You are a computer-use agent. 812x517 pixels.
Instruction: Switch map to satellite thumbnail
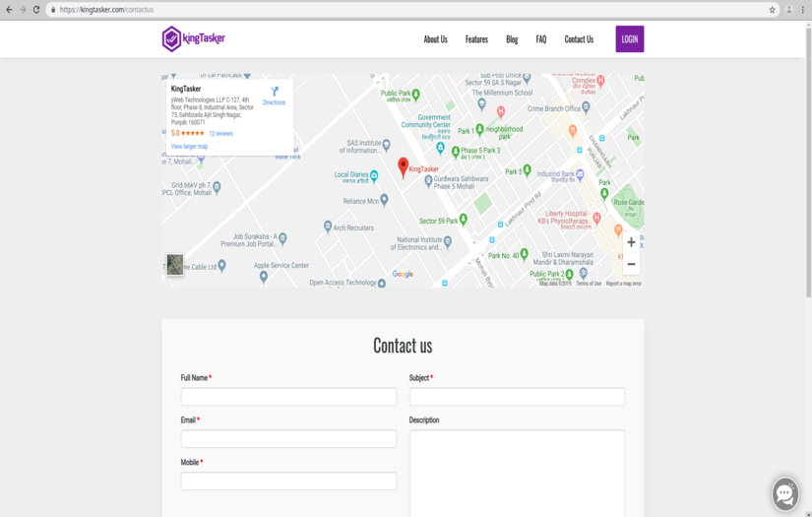tap(174, 264)
